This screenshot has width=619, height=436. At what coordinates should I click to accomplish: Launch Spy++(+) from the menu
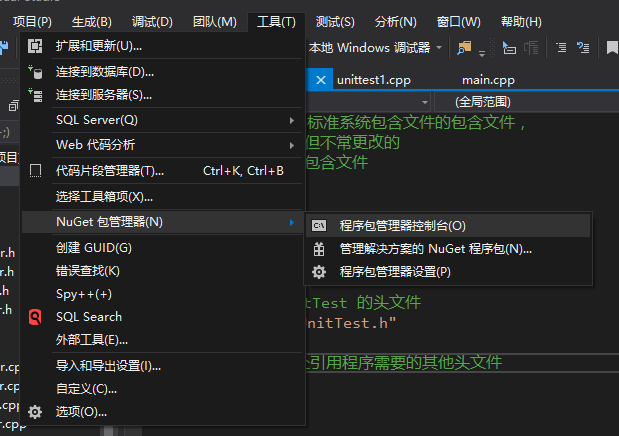pos(163,294)
